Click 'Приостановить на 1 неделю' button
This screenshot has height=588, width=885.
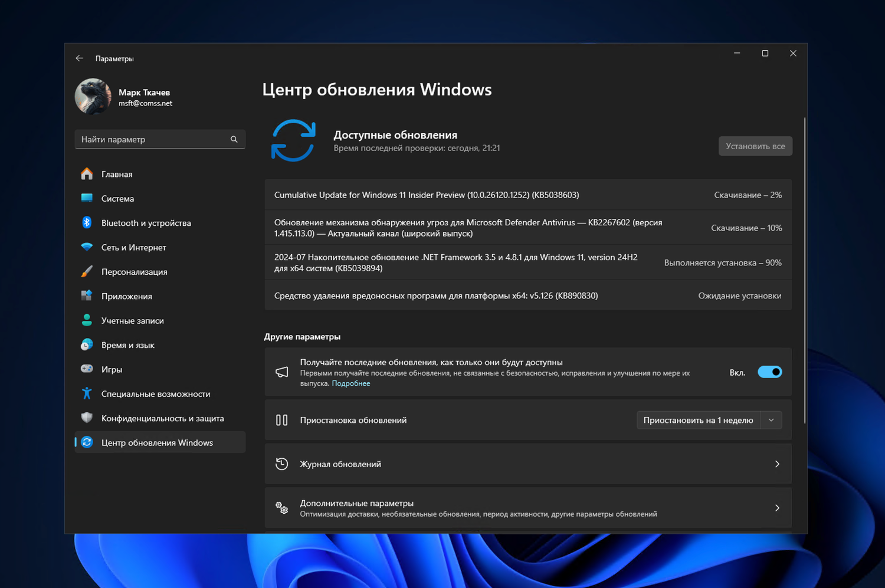coord(698,420)
